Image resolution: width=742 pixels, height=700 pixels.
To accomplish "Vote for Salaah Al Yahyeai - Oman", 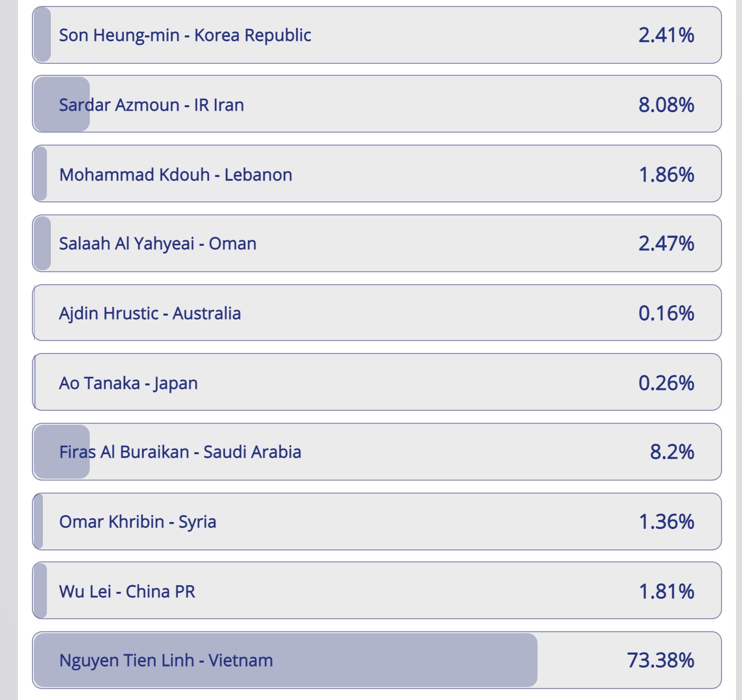I will tap(377, 243).
